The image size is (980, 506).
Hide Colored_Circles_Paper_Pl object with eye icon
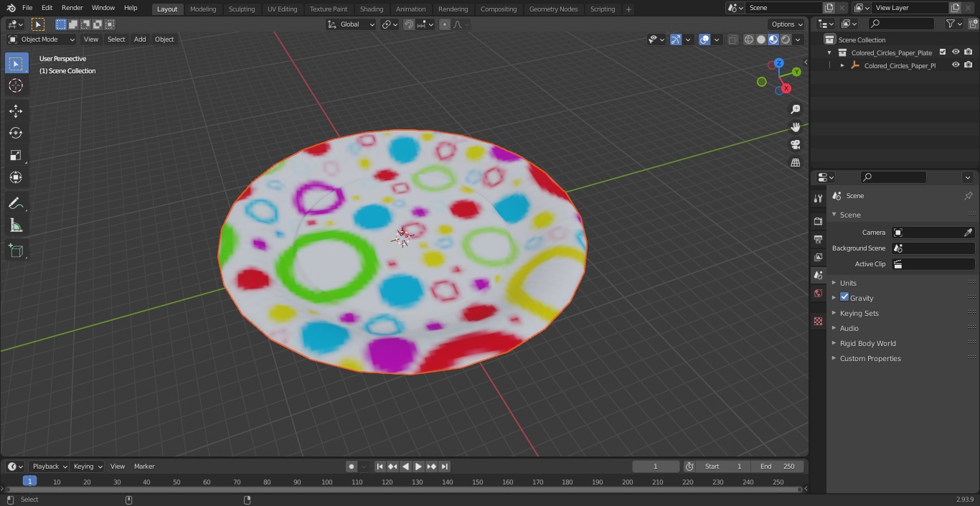[956, 65]
